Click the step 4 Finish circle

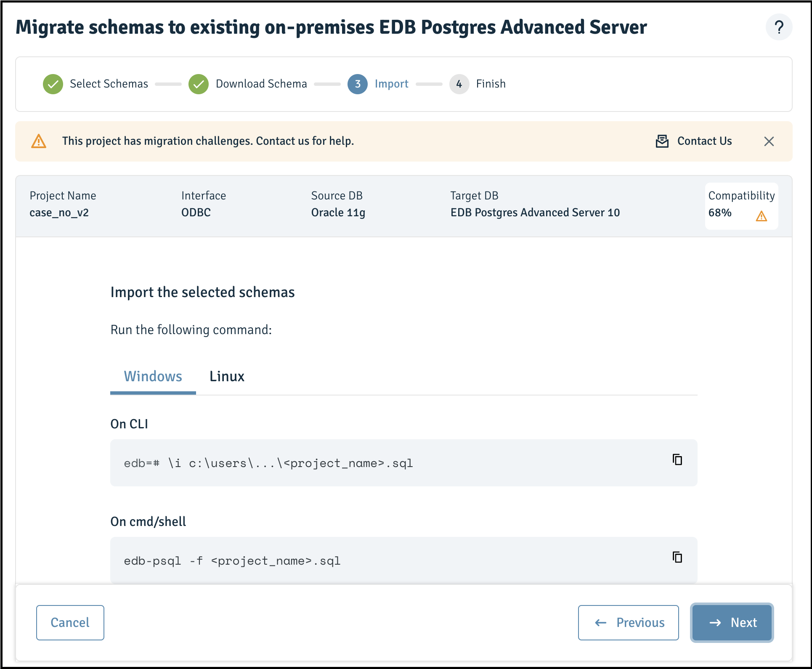459,84
